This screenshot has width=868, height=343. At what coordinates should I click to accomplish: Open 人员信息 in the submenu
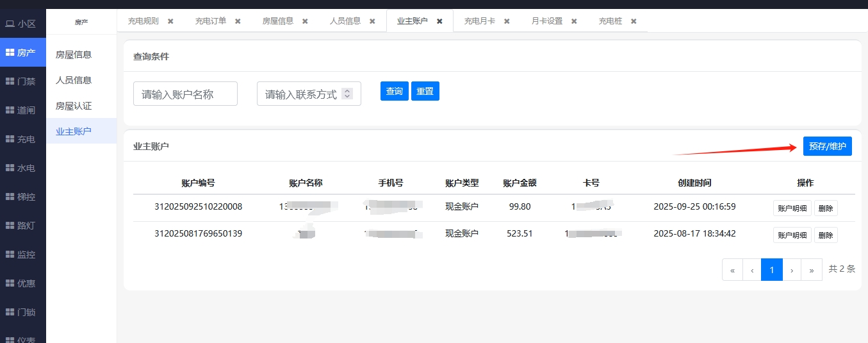click(74, 80)
